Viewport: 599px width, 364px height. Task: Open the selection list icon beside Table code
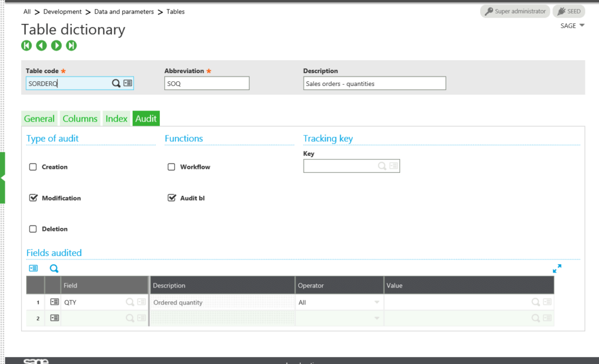pyautogui.click(x=128, y=83)
